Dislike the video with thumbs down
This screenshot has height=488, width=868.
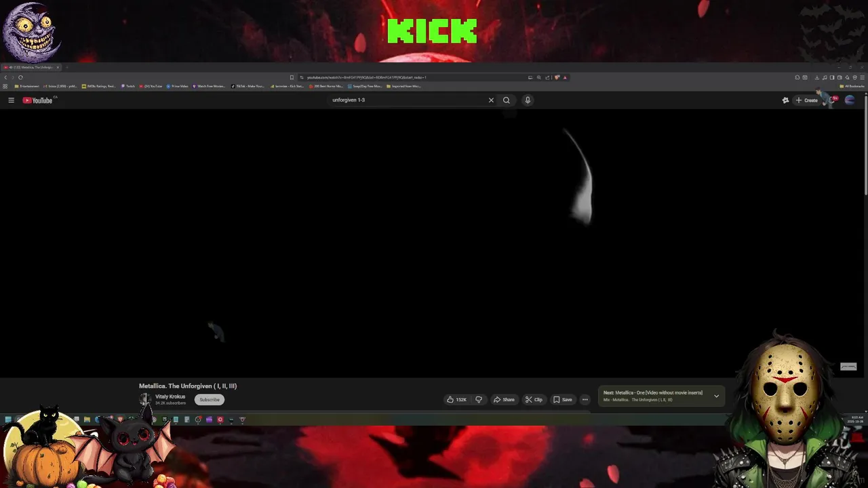(479, 400)
